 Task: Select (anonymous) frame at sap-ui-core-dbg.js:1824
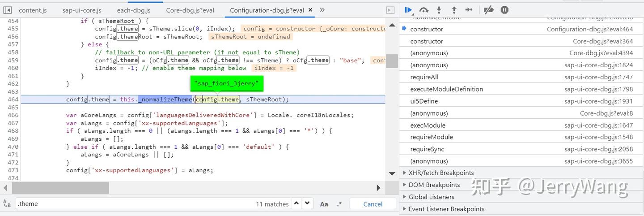521,65
